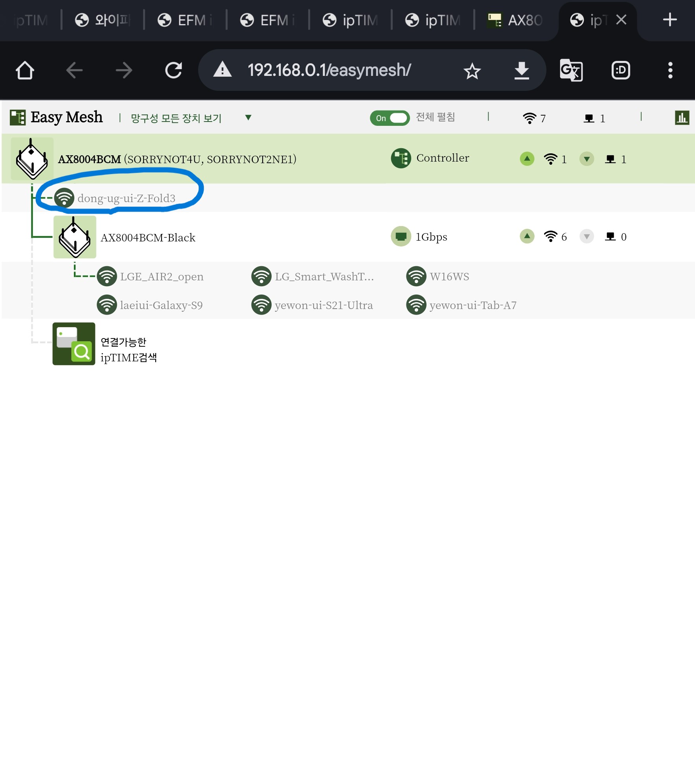Click the 1Gbps link speed text
The height and width of the screenshot is (784, 695).
tap(431, 237)
